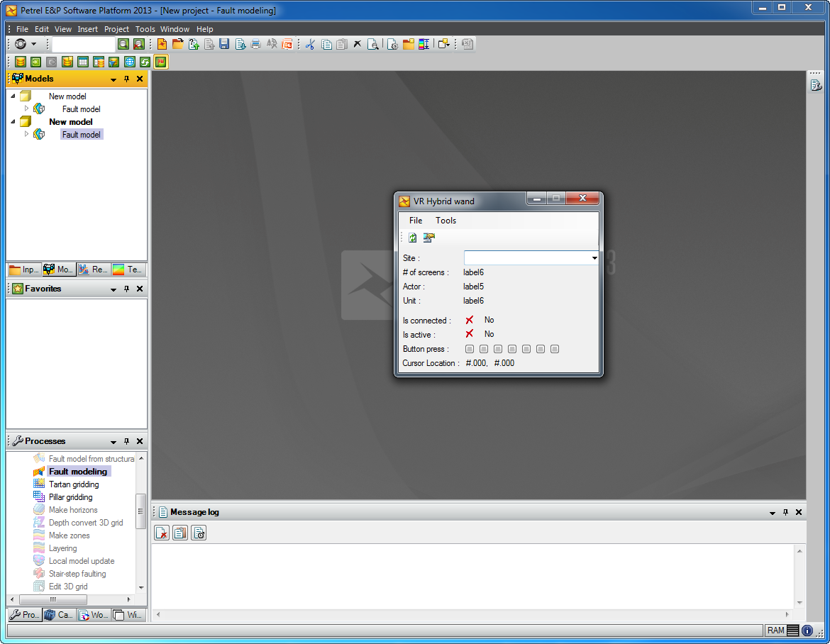Switch to the Re... tab
The image size is (830, 644).
point(94,270)
